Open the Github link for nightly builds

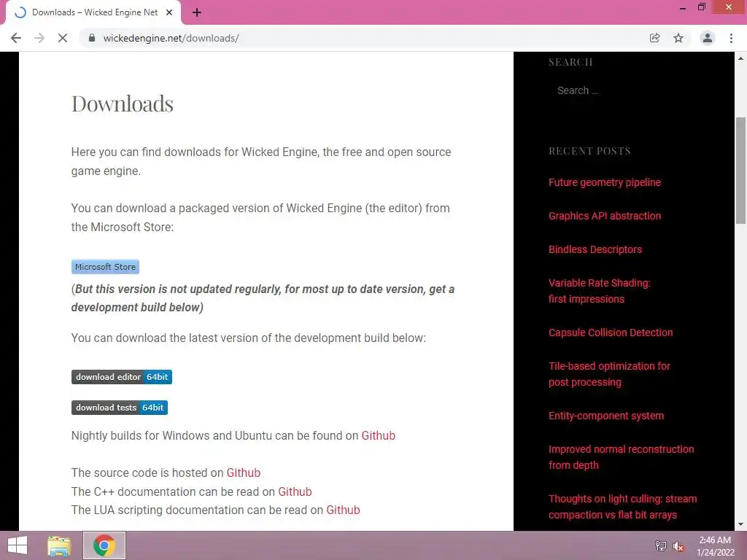pos(379,436)
